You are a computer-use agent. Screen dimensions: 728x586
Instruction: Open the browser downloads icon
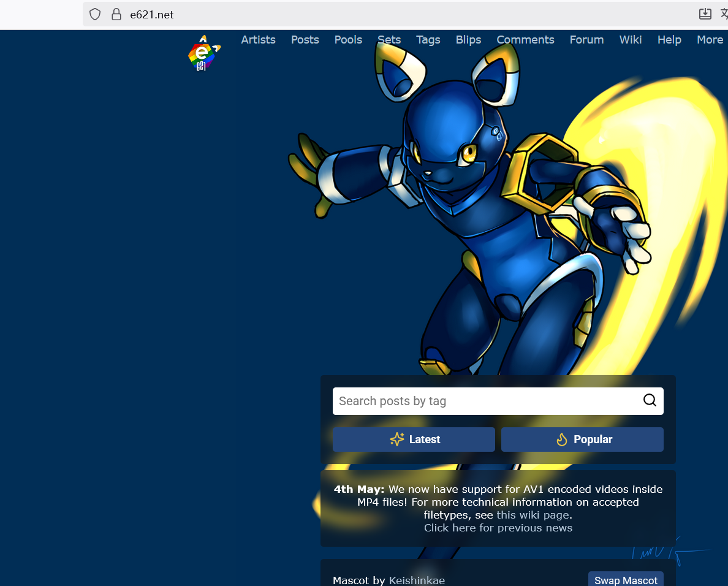[705, 14]
